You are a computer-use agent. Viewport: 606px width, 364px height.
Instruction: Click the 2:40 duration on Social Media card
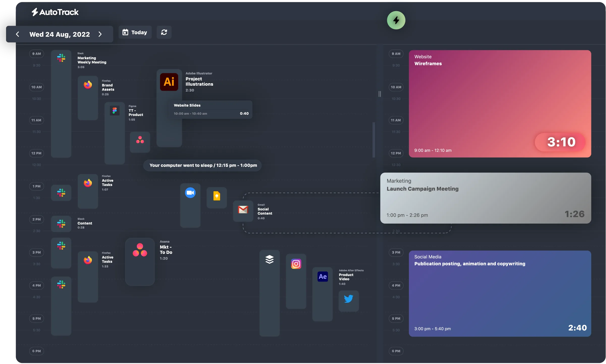(577, 328)
